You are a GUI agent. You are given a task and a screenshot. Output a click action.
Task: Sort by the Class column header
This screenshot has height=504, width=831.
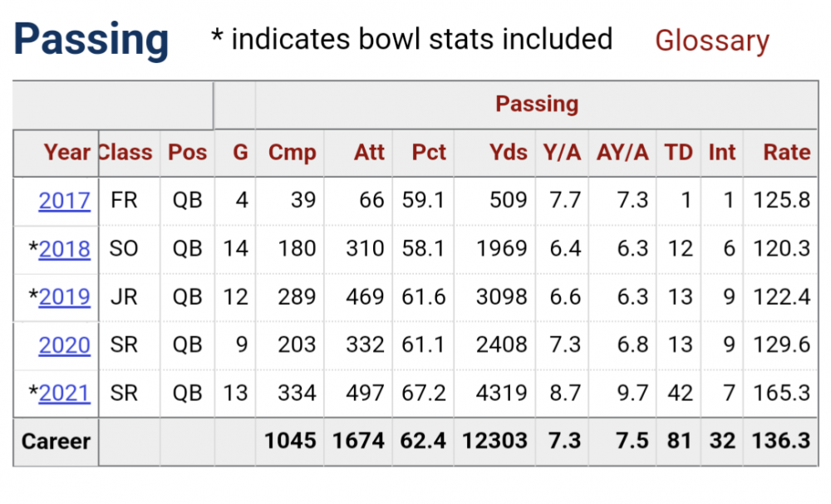125,153
